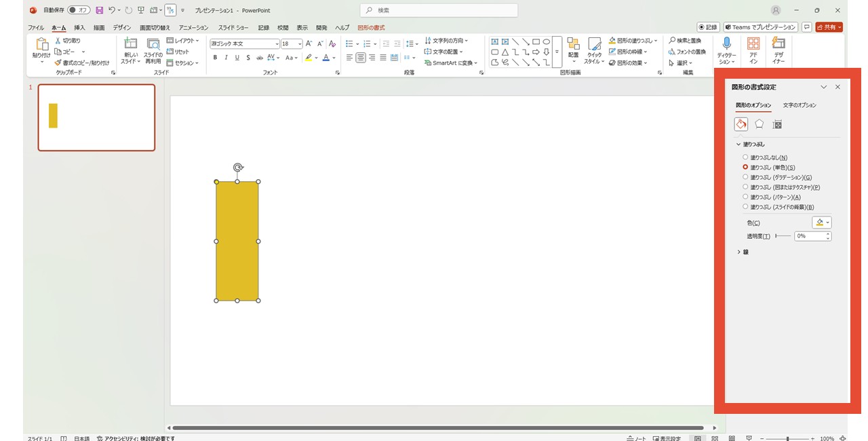Click the font color A button
Viewport: 868px width, 441px height.
click(326, 58)
